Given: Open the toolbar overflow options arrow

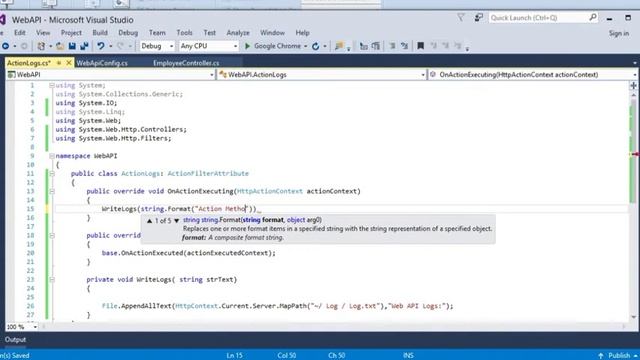Looking at the screenshot, I should pos(467,48).
